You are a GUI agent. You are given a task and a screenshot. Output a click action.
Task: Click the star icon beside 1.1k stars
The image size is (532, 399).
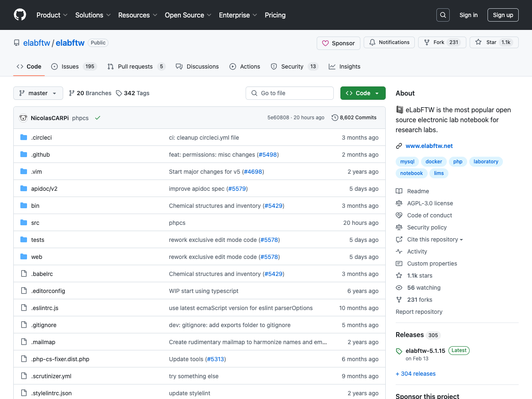pyautogui.click(x=399, y=276)
